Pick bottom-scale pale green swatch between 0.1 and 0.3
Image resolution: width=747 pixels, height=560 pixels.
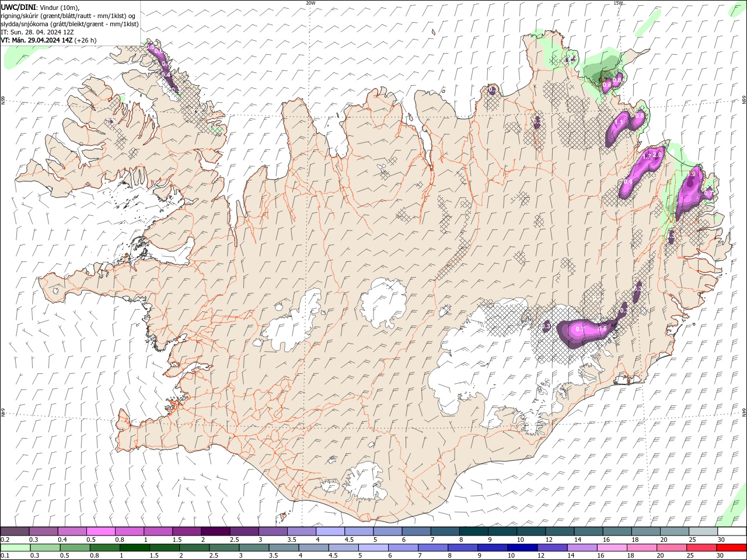(15, 548)
